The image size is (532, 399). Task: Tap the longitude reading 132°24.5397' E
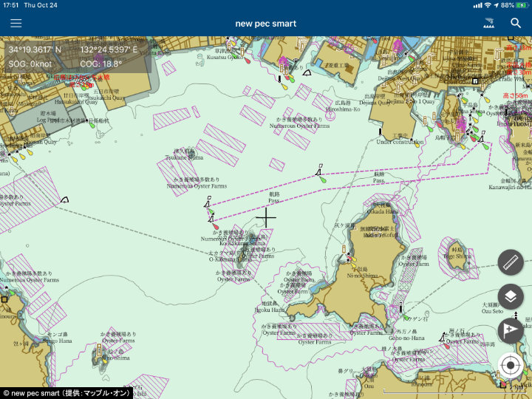pyautogui.click(x=109, y=50)
